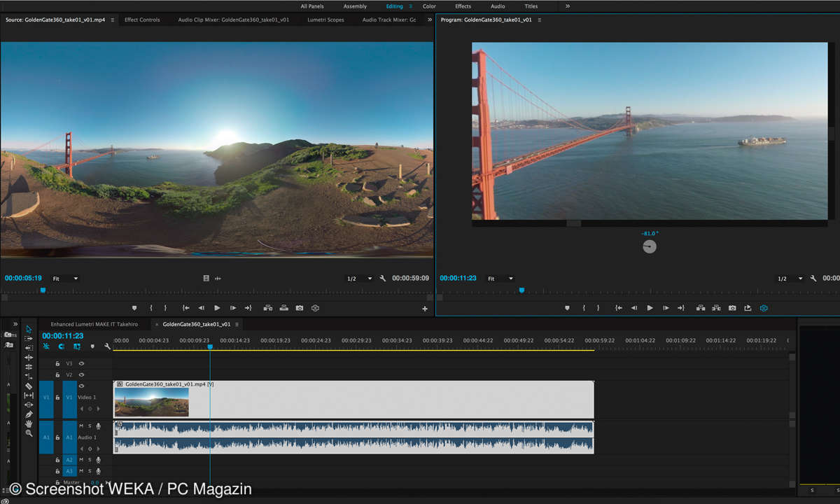Mark In point in Source monitor
Screen dimensions: 840x504
(x=150, y=308)
